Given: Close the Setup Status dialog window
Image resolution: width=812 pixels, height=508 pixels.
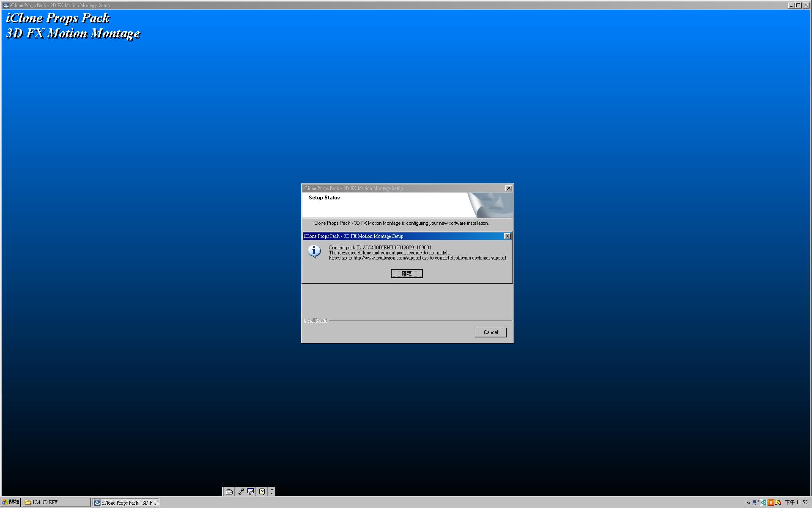Looking at the screenshot, I should coord(508,188).
